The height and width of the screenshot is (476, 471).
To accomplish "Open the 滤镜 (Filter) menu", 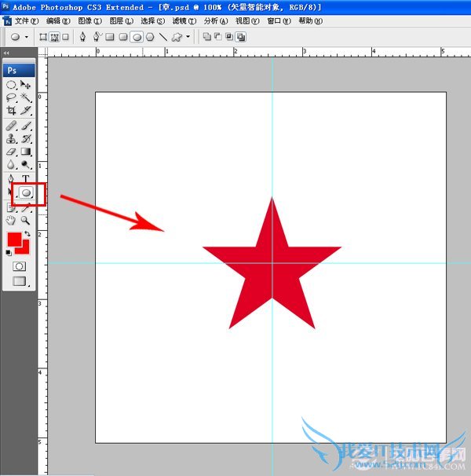I will click(184, 21).
